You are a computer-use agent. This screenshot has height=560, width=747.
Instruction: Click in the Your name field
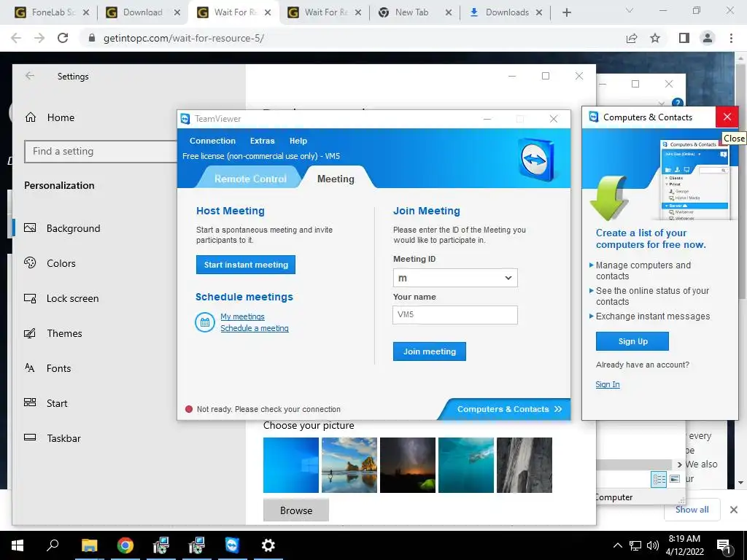455,315
